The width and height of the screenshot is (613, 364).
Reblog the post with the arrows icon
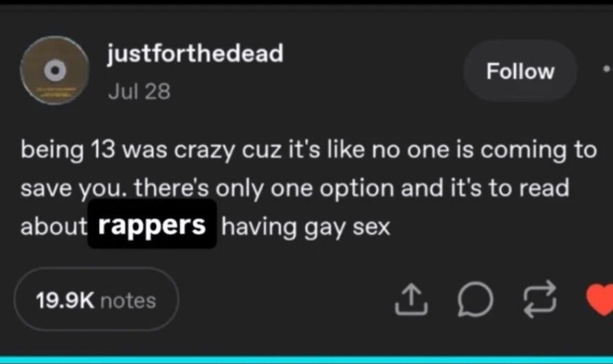540,299
